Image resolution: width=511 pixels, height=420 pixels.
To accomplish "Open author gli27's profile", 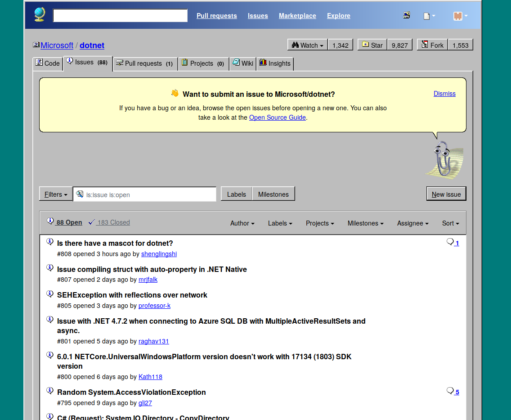I will [x=145, y=403].
